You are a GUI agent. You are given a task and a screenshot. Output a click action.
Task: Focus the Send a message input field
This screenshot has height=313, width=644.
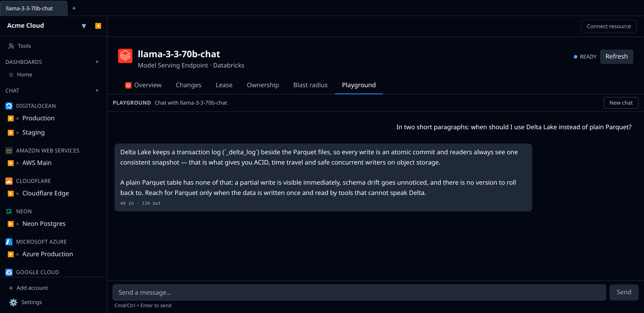point(359,292)
